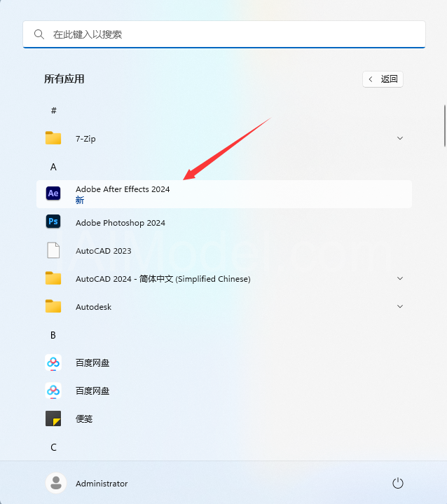This screenshot has width=447, height=504.
Task: Open the power button menu
Action: click(x=397, y=483)
